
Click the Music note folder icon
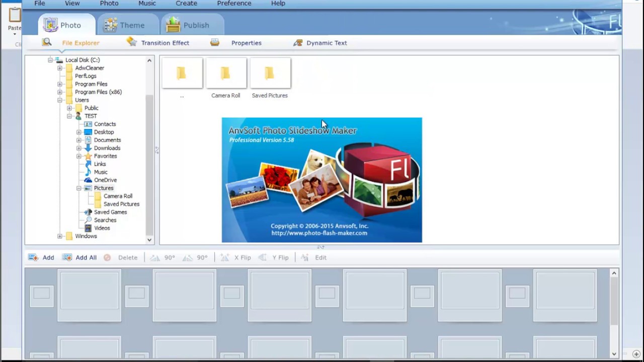click(x=88, y=172)
